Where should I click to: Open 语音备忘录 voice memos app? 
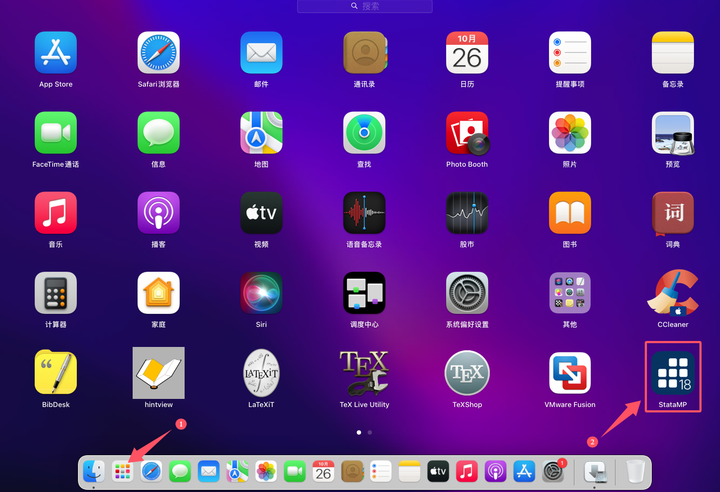pos(364,213)
